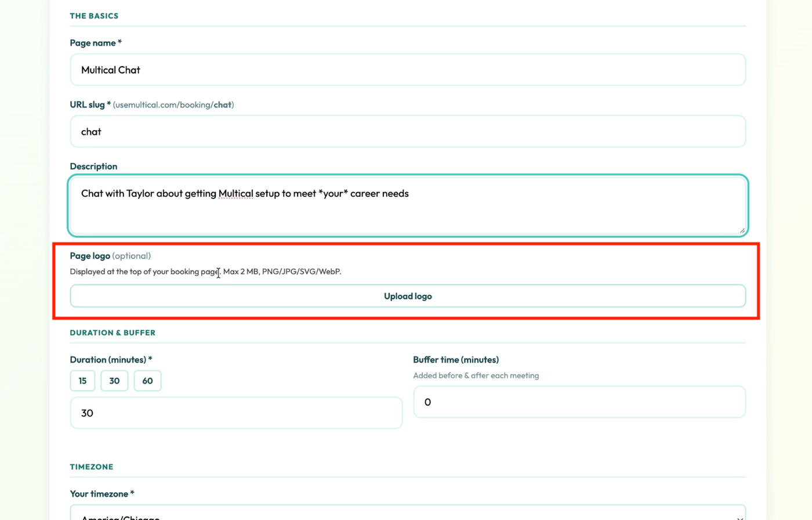812x520 pixels.
Task: Open the Your timezone dropdown
Action: 408,514
